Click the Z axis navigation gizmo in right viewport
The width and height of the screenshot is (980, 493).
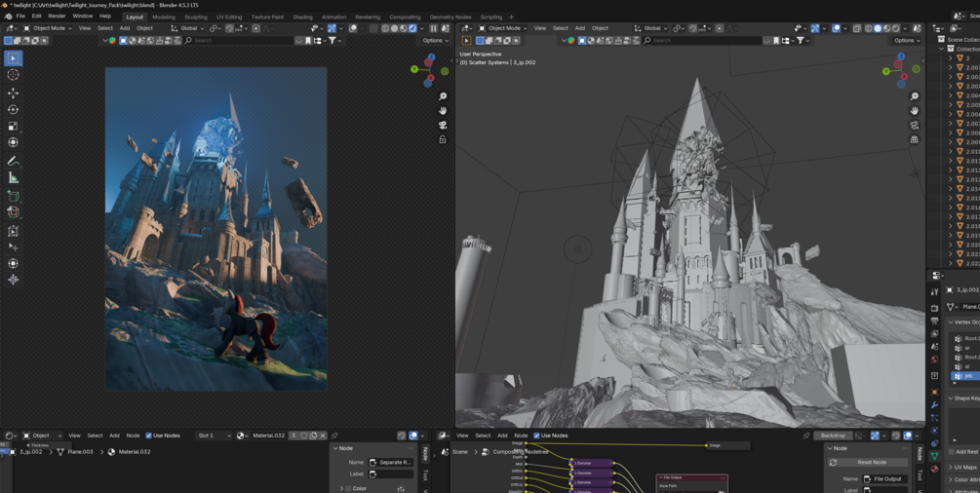tap(901, 57)
